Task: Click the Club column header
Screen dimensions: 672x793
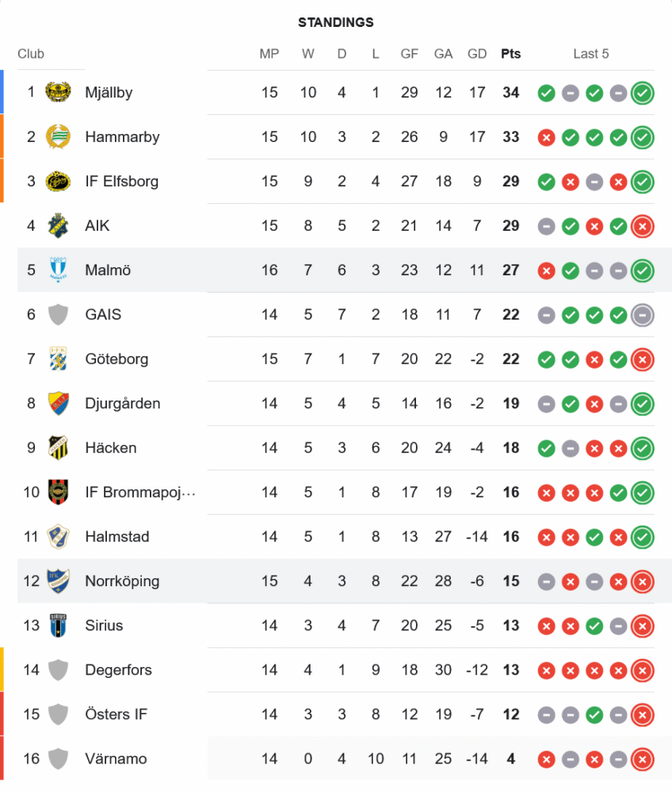Action: point(31,54)
